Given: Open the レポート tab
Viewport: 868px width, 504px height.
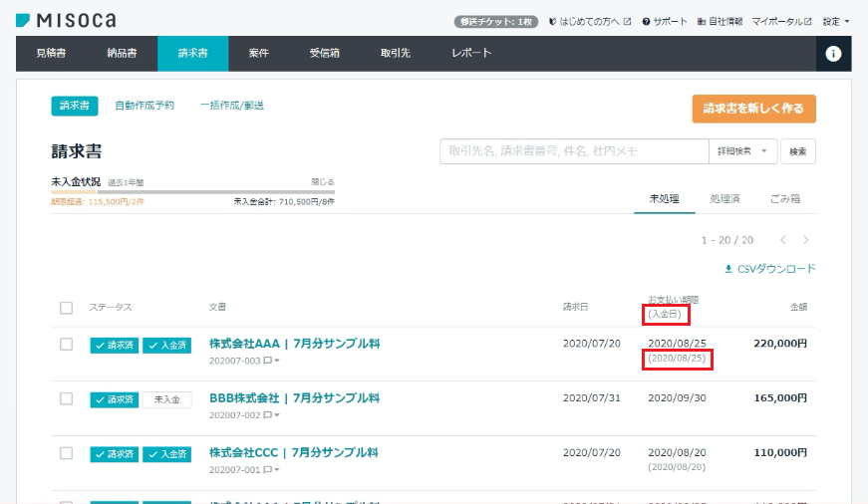Looking at the screenshot, I should tap(471, 53).
